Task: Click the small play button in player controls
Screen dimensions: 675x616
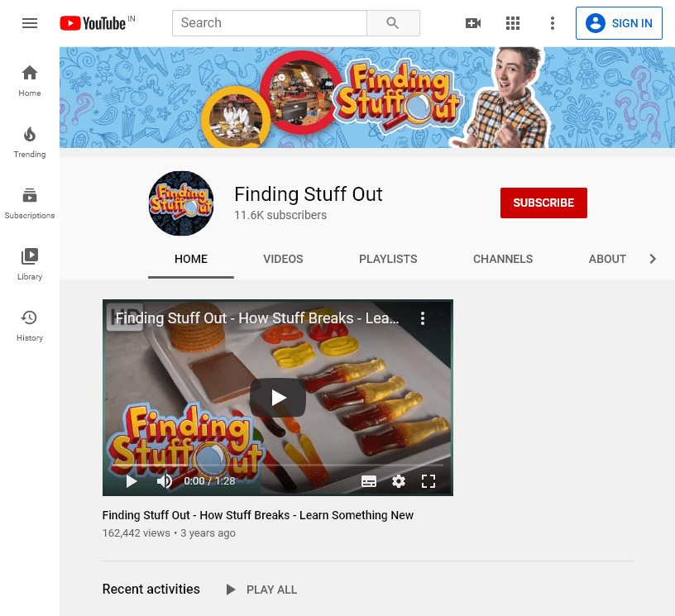Action: pos(132,481)
